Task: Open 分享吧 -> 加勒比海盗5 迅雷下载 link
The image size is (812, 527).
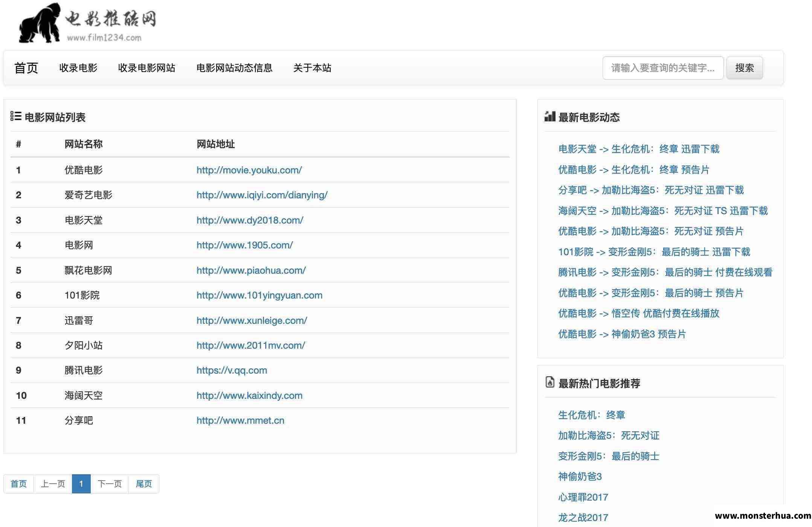Action: tap(651, 190)
